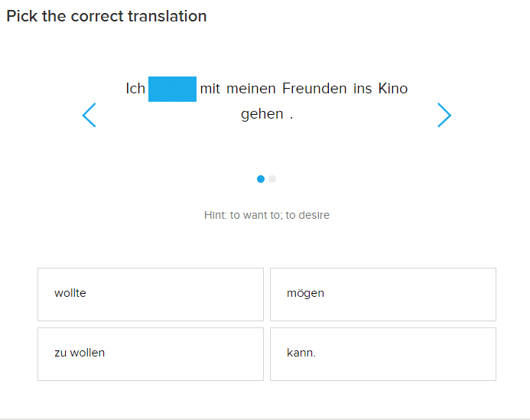The image size is (530, 420).
Task: Switch to the second gray pagination dot
Action: click(x=272, y=179)
